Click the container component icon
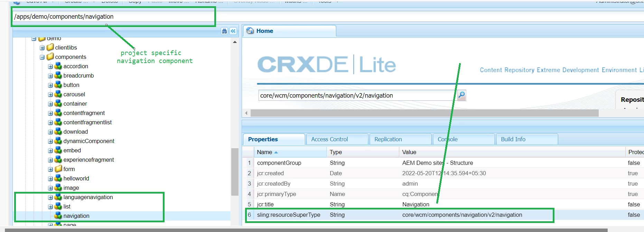This screenshot has width=644, height=232. (58, 104)
